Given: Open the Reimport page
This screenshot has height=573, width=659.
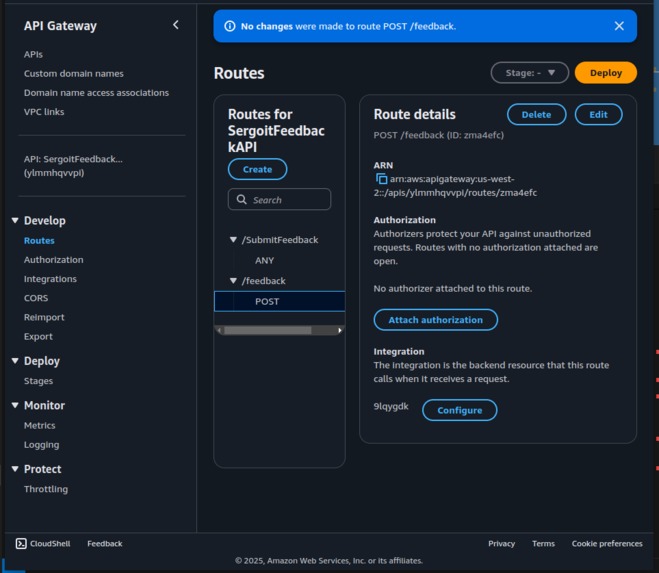Looking at the screenshot, I should (x=44, y=317).
